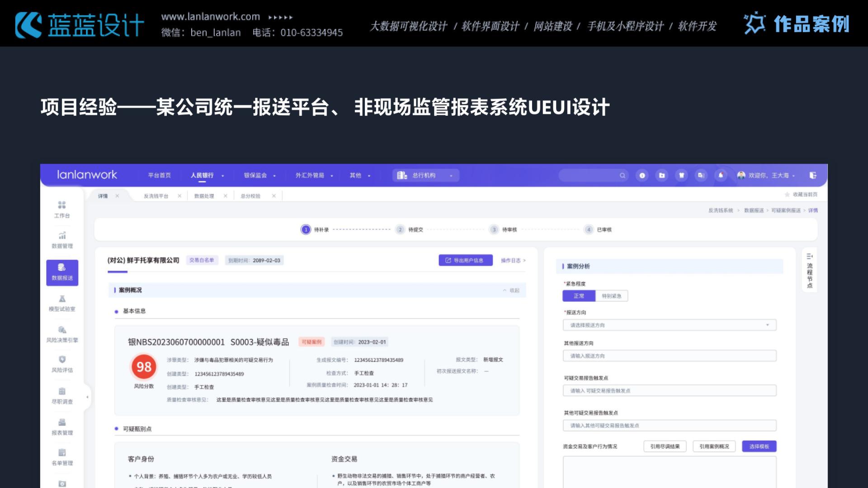Open the skin theme shirt icon

(682, 175)
